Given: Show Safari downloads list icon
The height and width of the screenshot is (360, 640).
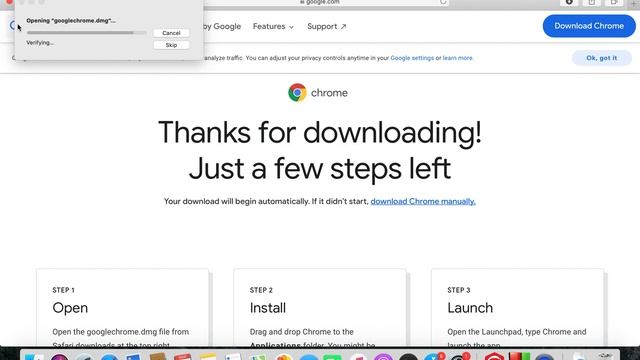Looking at the screenshot, I should tap(569, 2).
